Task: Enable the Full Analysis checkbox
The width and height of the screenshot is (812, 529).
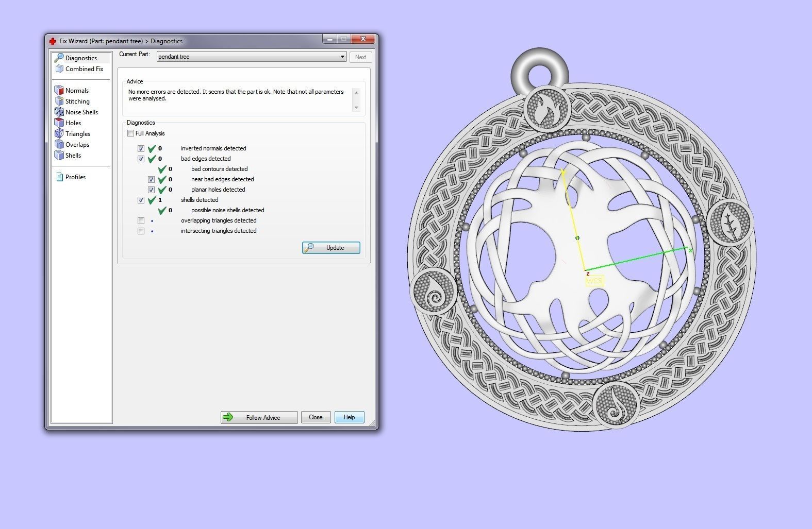Action: (130, 133)
